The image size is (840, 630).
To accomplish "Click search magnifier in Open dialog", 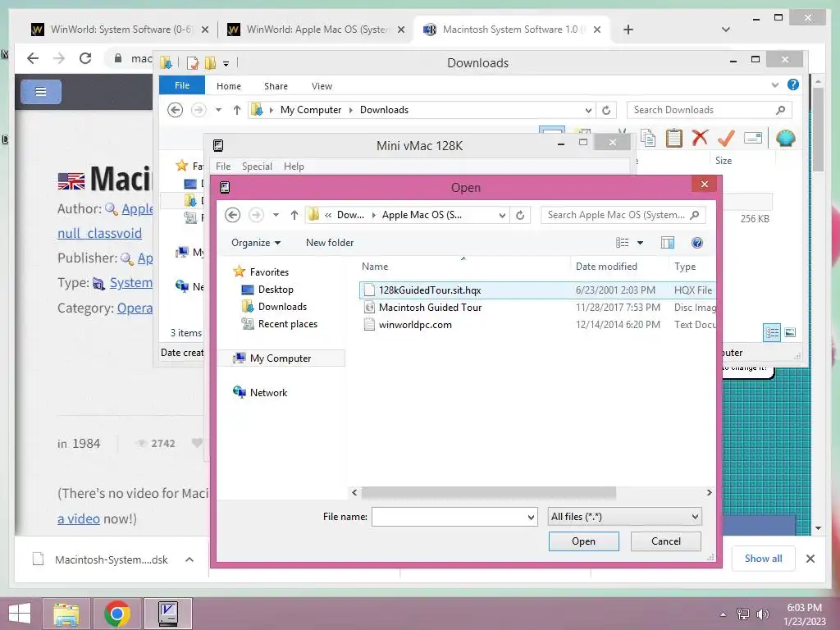I will [x=694, y=215].
